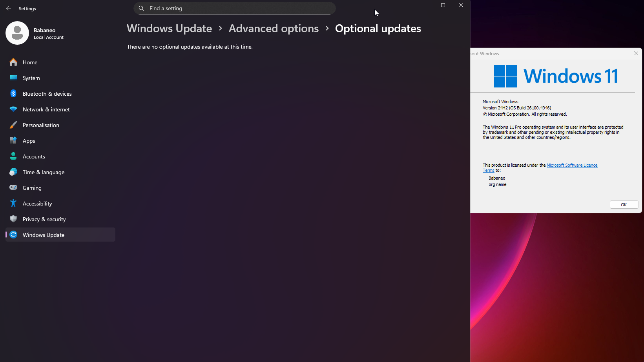Click the Privacy shield icon
The height and width of the screenshot is (362, 644).
click(13, 219)
